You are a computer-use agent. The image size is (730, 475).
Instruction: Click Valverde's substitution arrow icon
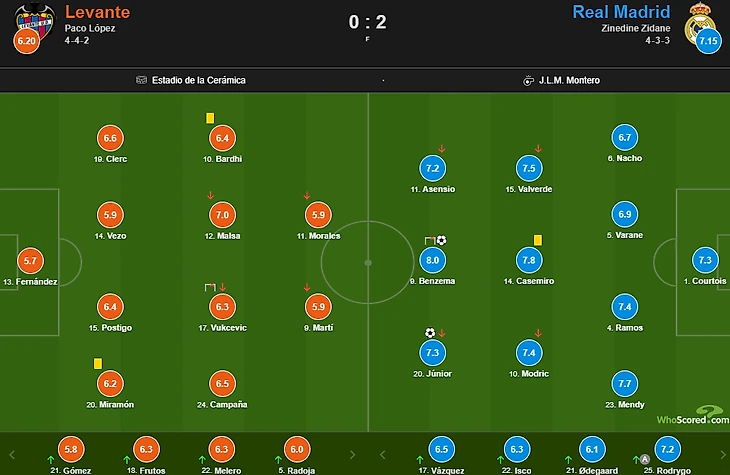click(539, 149)
